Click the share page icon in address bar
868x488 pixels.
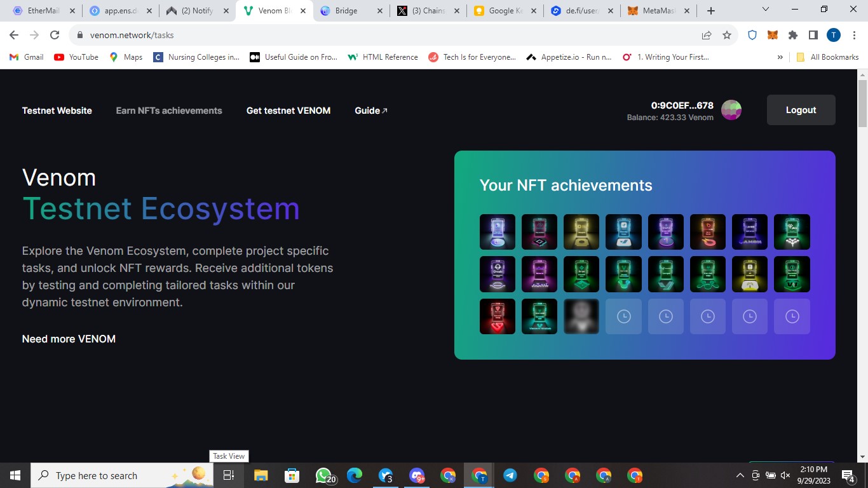[707, 35]
